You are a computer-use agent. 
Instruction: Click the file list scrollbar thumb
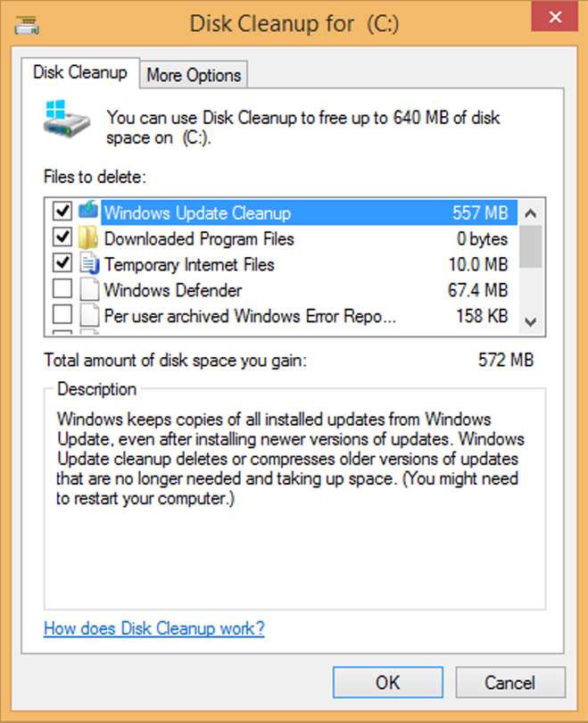[530, 246]
